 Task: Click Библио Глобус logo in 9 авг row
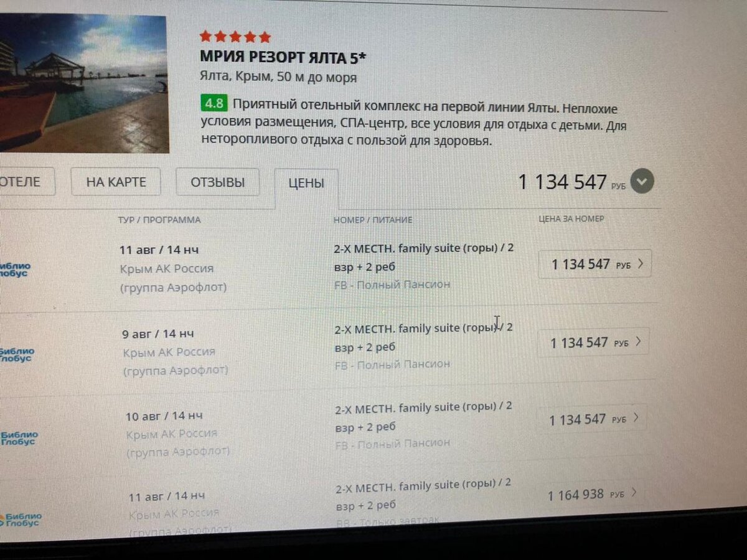(16, 355)
